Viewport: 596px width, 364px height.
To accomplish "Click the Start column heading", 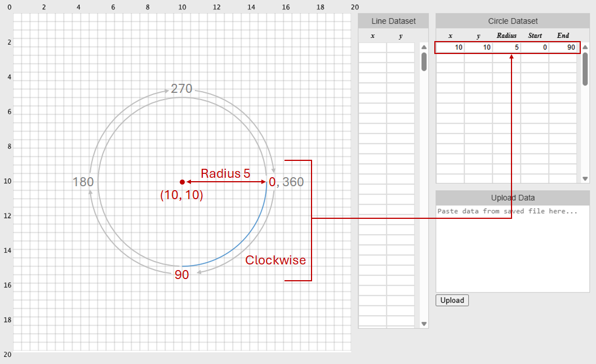I will tap(535, 35).
